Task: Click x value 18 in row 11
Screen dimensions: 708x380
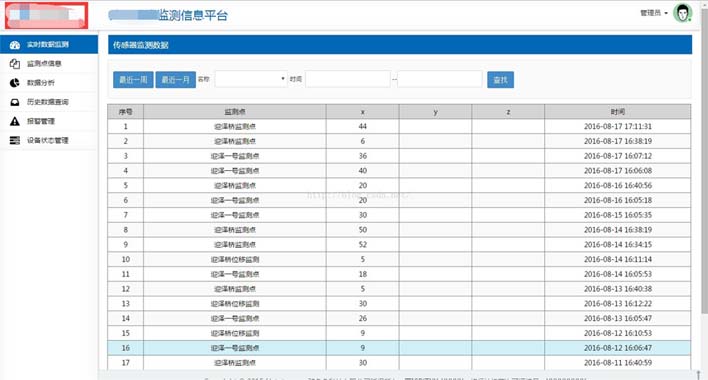Action: point(363,274)
